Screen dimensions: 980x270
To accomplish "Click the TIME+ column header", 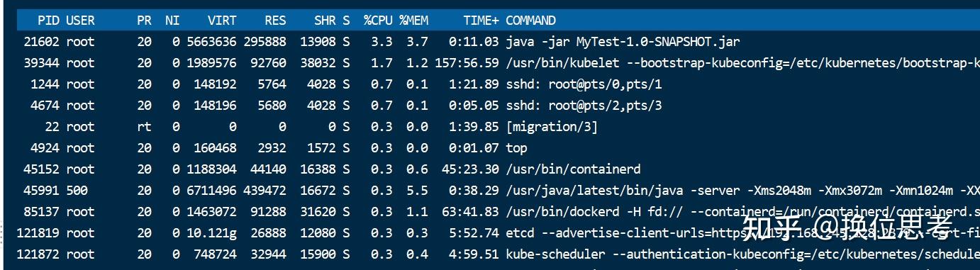I will coord(481,21).
